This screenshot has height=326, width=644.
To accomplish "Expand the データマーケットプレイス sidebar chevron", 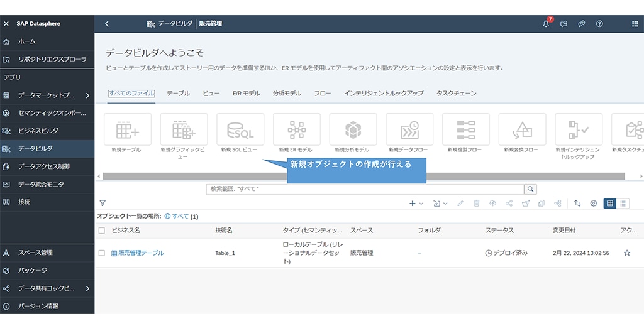I will (x=87, y=95).
